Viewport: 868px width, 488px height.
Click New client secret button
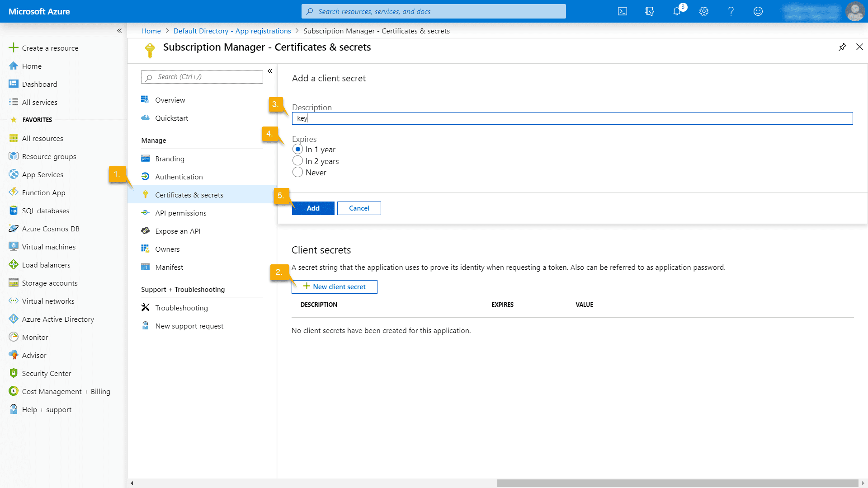coord(335,286)
